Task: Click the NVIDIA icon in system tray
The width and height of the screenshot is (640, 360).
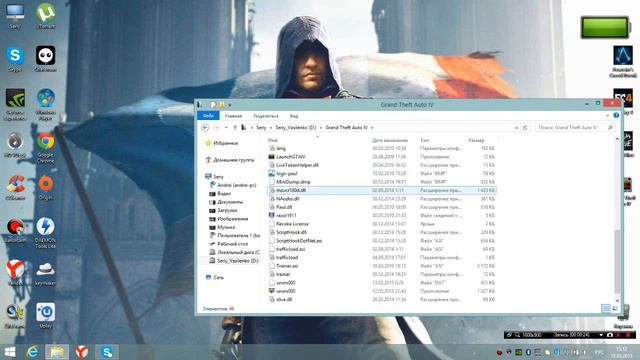Action: click(518, 352)
